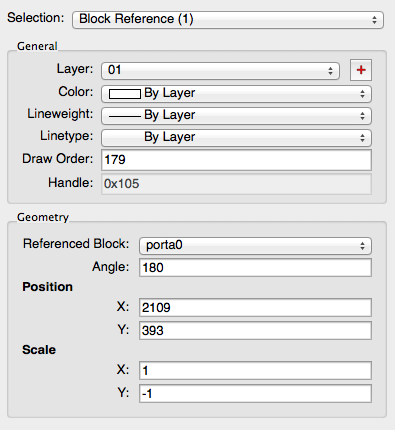Click the Scale Y field containing -1

[x=255, y=394]
